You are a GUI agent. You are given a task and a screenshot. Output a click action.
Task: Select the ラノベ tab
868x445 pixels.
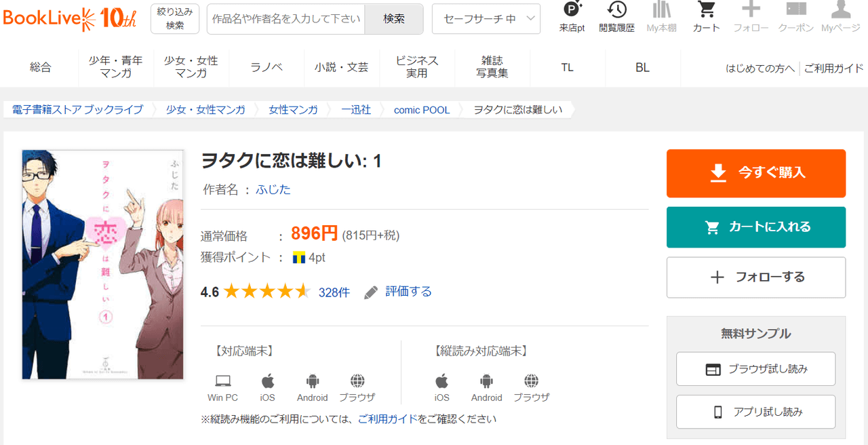tap(267, 67)
